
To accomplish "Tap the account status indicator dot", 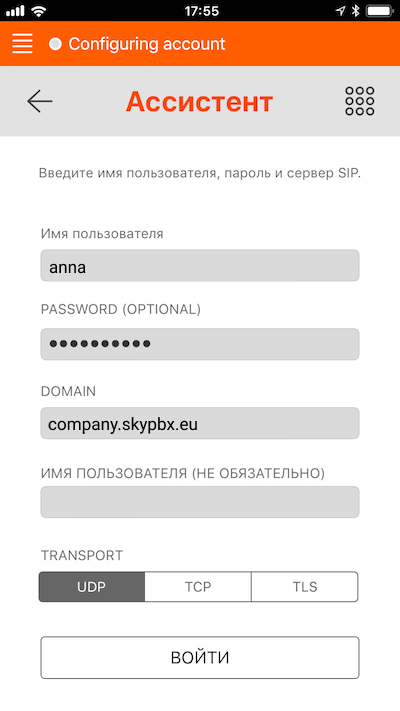I will (x=55, y=44).
